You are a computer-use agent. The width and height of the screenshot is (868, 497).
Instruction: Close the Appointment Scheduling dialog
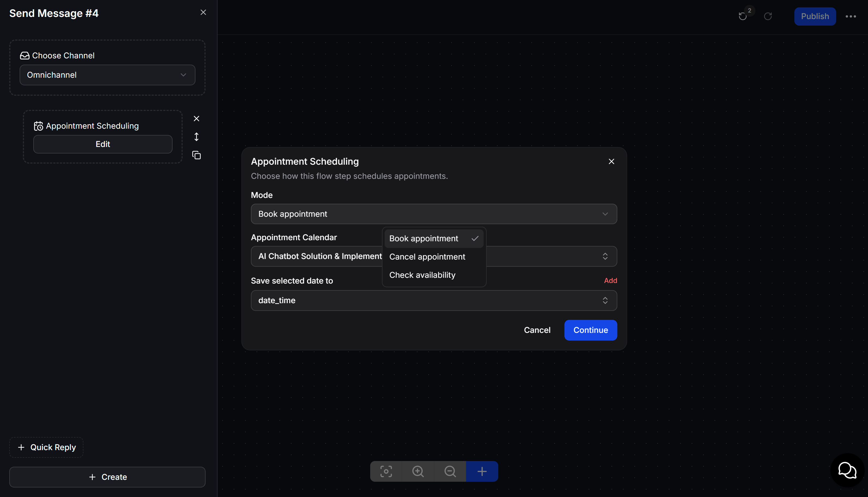(x=611, y=161)
